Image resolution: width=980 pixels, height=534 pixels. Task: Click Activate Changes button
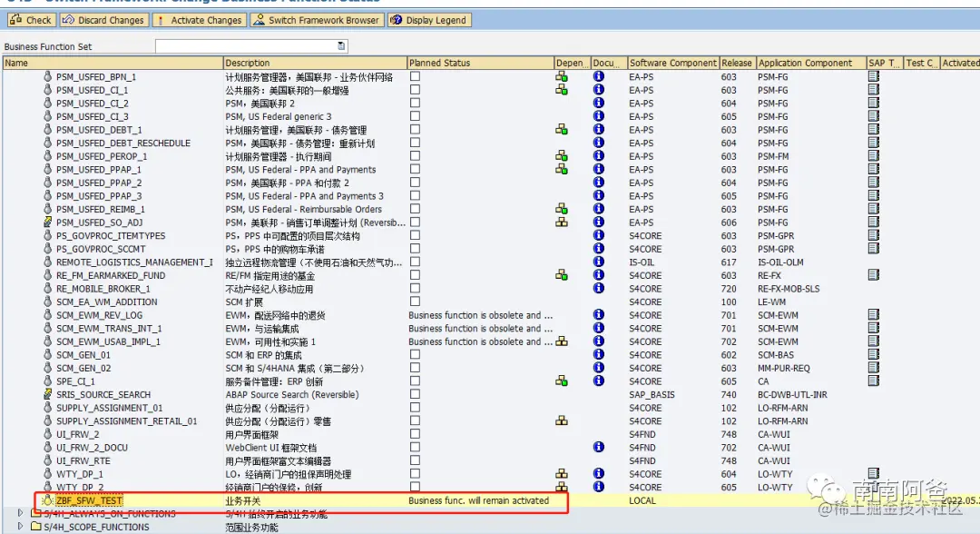pyautogui.click(x=199, y=20)
